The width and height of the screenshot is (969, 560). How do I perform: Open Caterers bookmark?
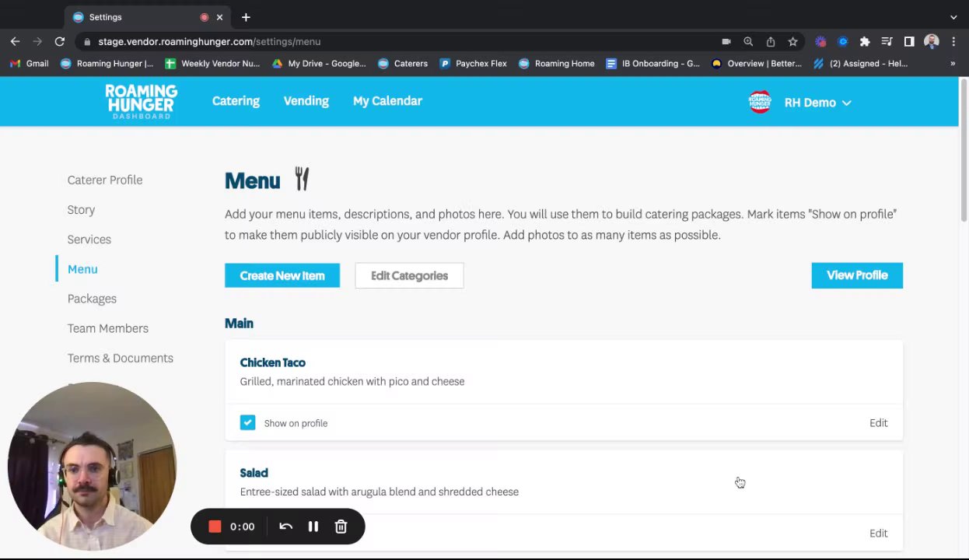(403, 64)
